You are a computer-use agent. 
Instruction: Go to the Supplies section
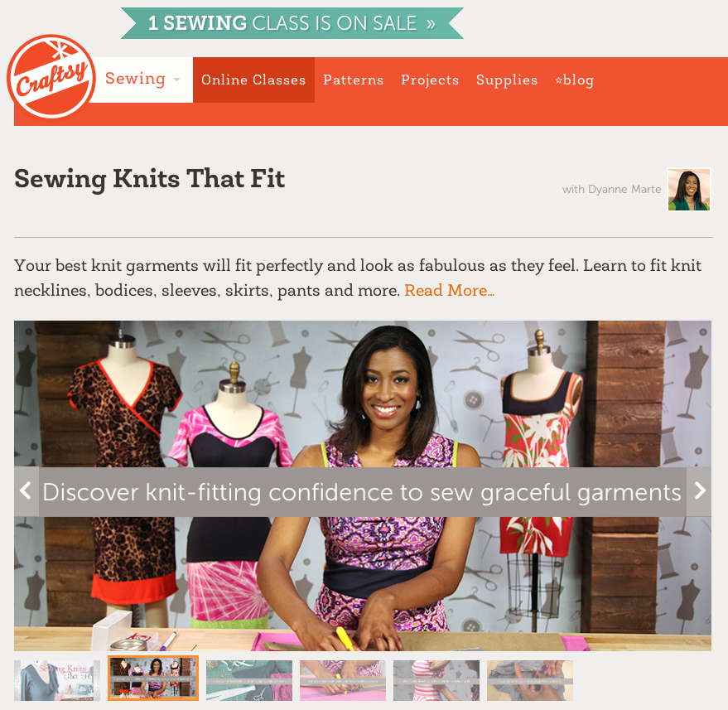[507, 80]
